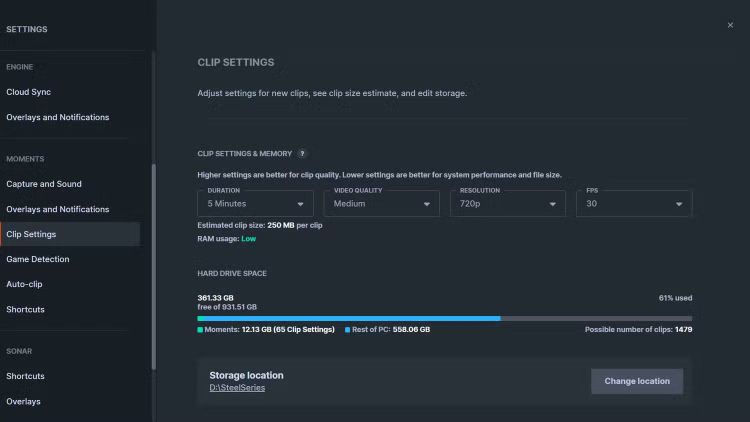The image size is (750, 422).
Task: Select Cloud Sync in the Engine section
Action: tap(30, 92)
